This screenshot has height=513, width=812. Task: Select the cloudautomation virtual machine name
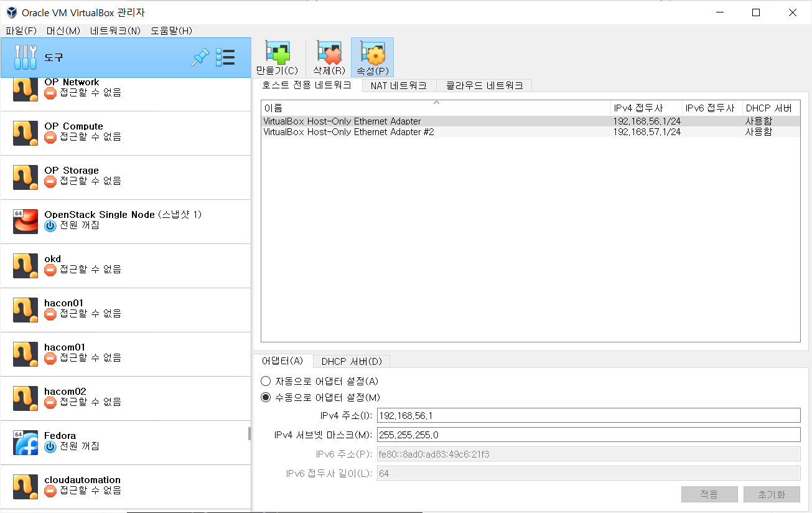(82, 480)
